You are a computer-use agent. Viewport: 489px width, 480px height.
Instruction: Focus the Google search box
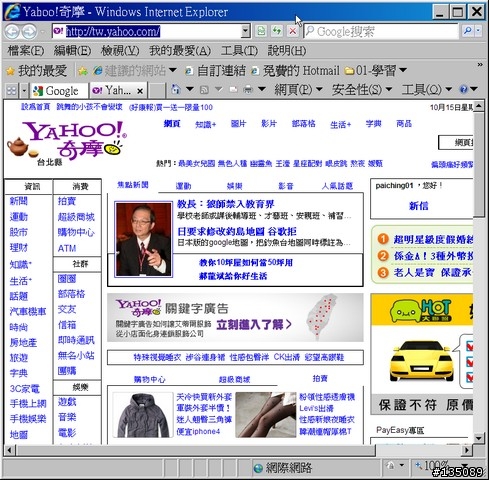pyautogui.click(x=381, y=31)
